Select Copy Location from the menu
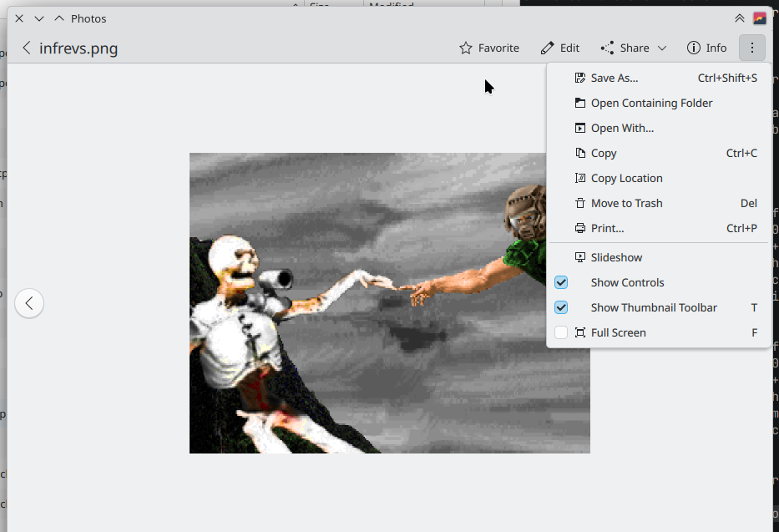The height and width of the screenshot is (532, 779). (626, 178)
